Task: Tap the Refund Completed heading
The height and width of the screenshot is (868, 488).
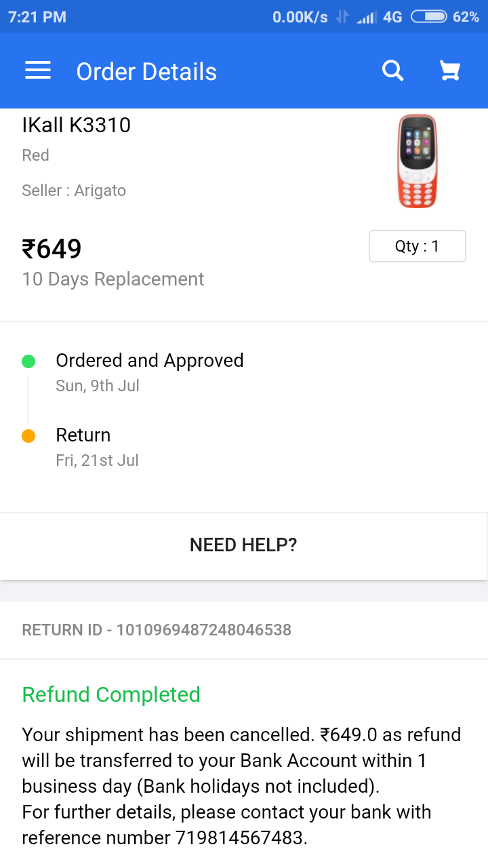Action: tap(111, 694)
